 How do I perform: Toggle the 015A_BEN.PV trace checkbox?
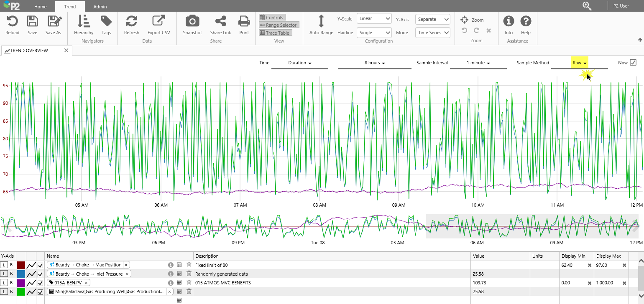41,283
